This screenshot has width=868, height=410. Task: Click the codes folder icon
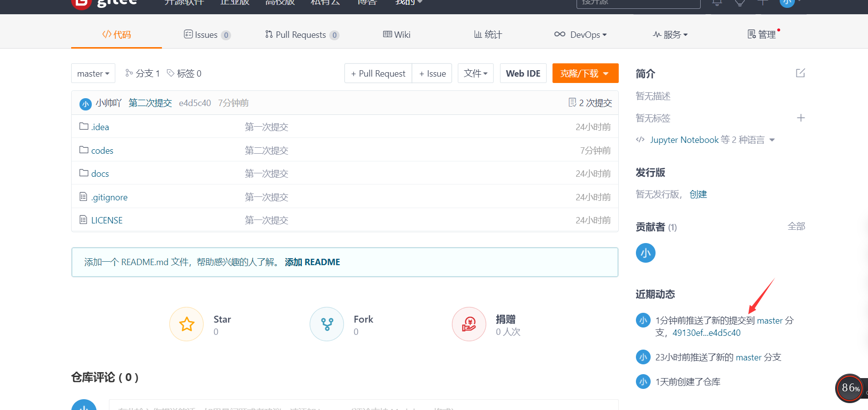pos(84,150)
